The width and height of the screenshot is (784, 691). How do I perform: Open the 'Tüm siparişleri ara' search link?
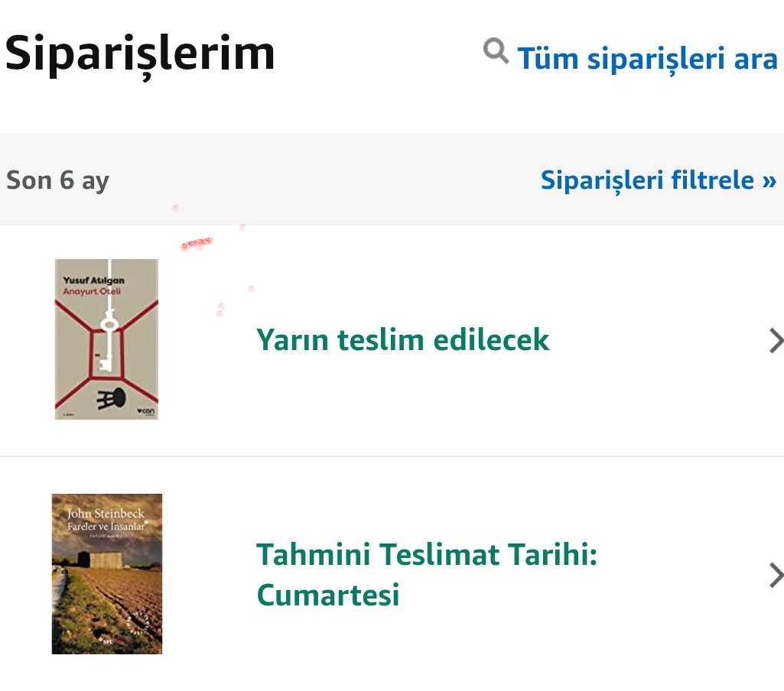pos(647,58)
